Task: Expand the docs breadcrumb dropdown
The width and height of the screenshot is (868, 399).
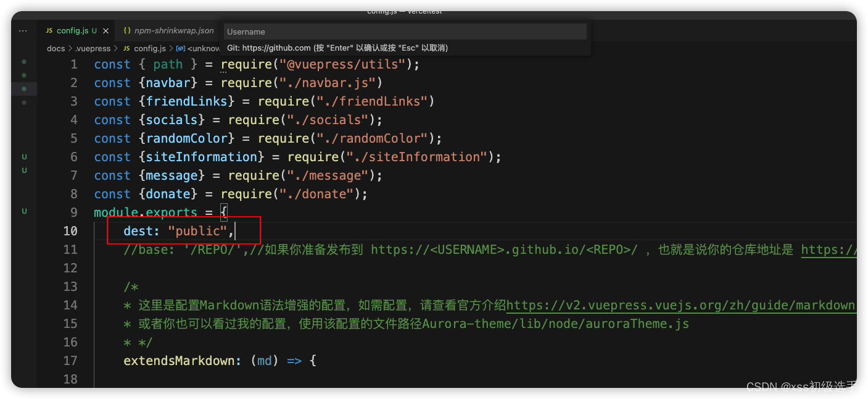Action: (55, 48)
